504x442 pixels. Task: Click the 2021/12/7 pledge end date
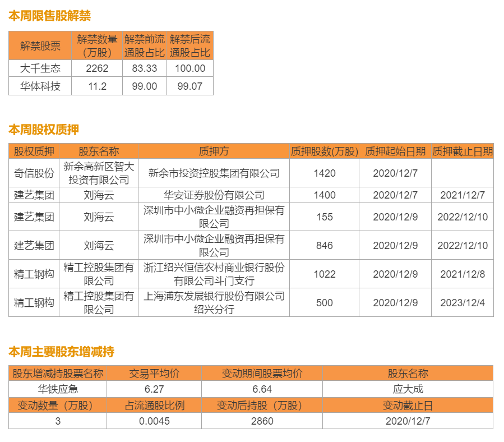pos(463,195)
